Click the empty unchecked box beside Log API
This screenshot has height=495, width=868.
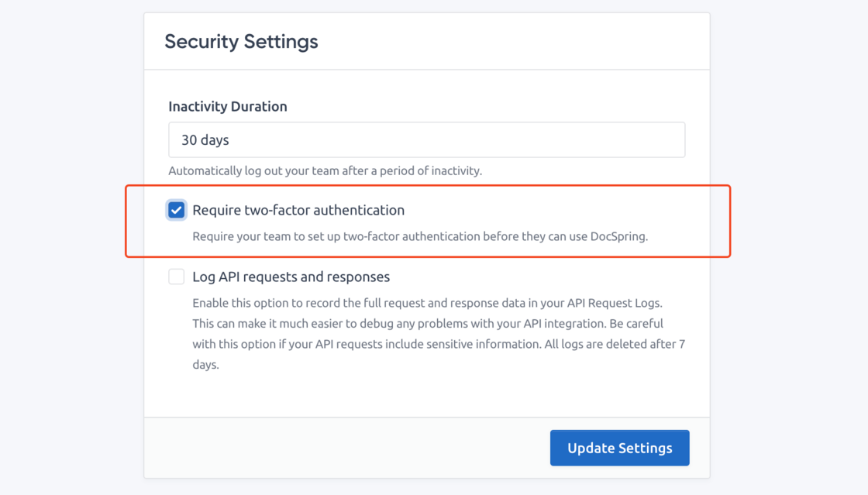pyautogui.click(x=177, y=277)
